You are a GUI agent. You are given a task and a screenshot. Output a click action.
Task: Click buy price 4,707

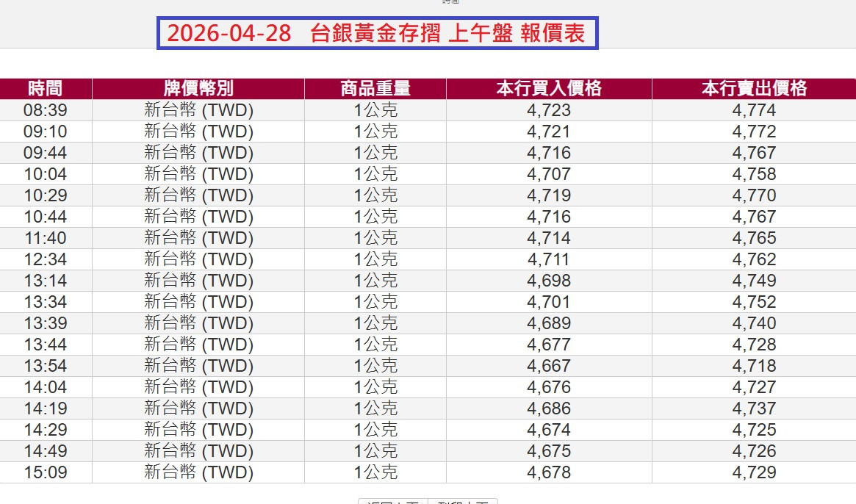click(x=549, y=174)
